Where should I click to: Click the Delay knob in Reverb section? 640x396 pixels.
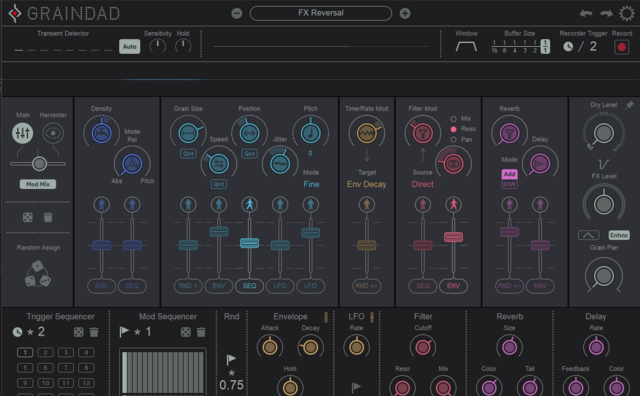(540, 164)
